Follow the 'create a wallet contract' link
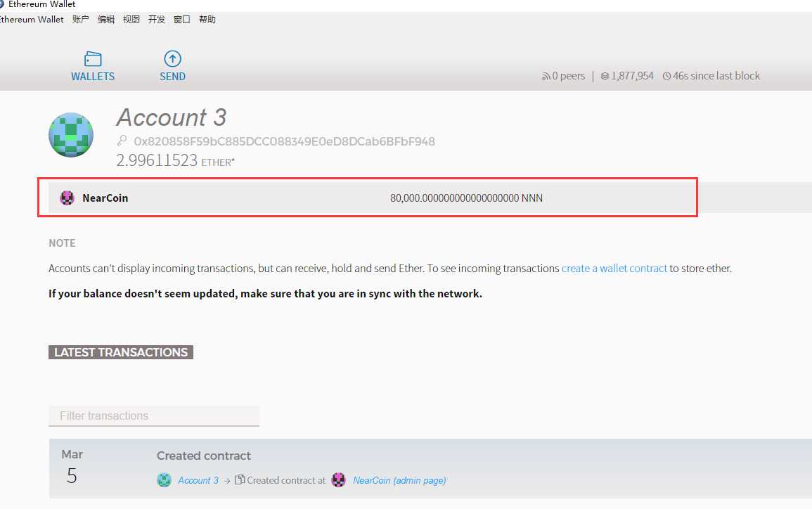The height and width of the screenshot is (509, 812). coord(614,269)
